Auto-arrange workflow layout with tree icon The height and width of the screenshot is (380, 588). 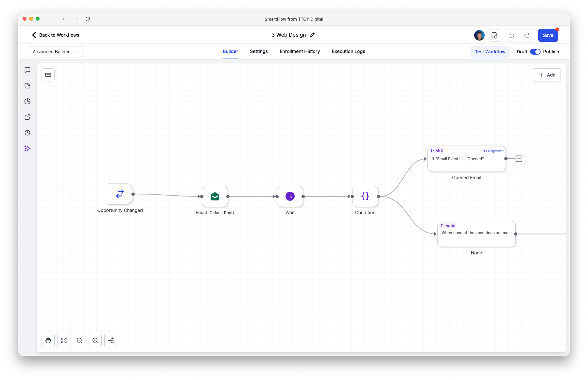coord(111,340)
